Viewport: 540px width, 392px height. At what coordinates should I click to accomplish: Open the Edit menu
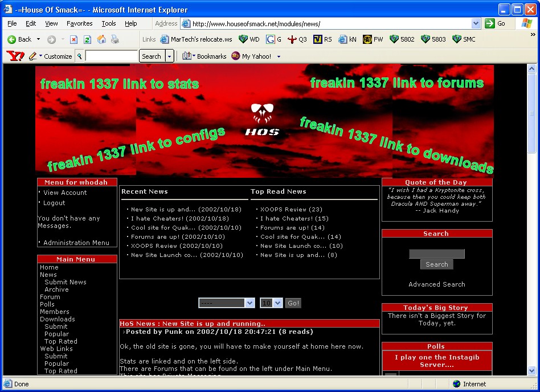[31, 23]
